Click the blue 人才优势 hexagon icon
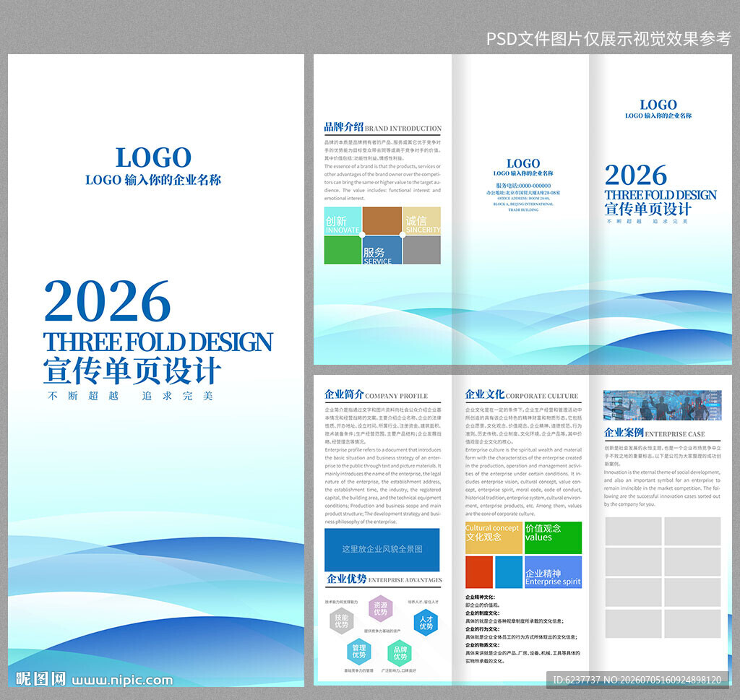 click(x=426, y=623)
